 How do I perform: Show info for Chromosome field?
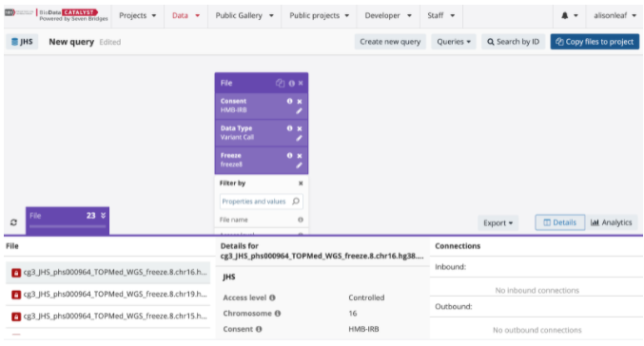click(x=278, y=314)
